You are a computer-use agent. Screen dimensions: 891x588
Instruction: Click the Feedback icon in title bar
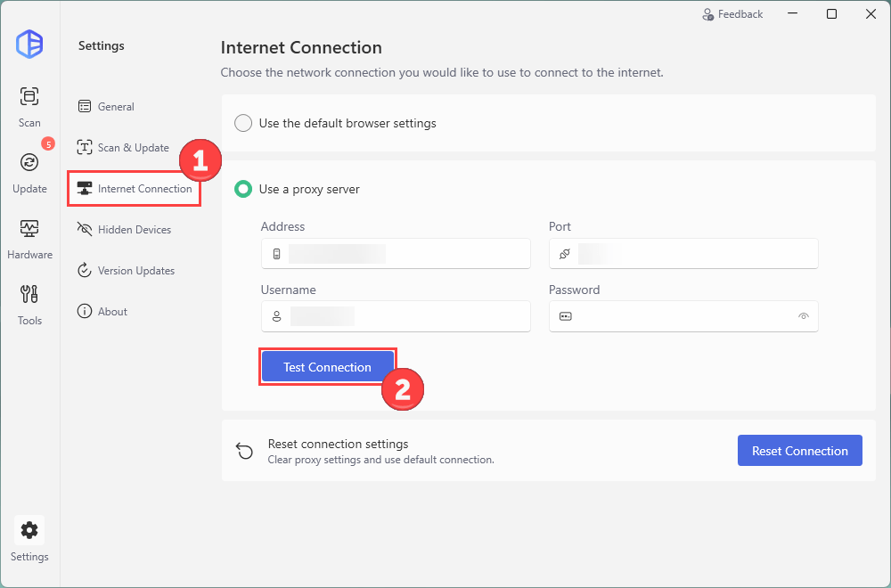pyautogui.click(x=708, y=14)
